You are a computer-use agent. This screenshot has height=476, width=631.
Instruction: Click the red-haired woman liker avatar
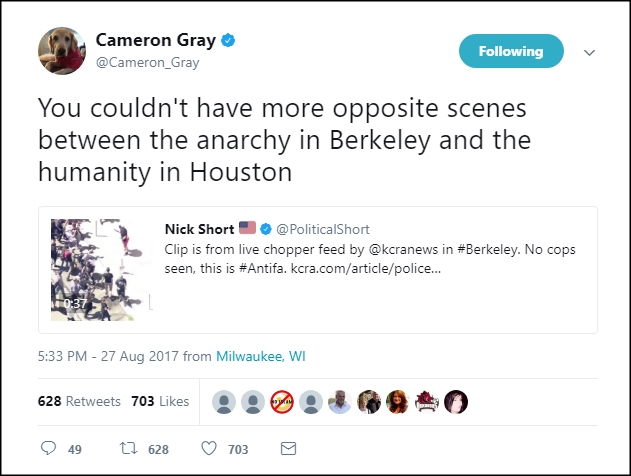tap(398, 402)
